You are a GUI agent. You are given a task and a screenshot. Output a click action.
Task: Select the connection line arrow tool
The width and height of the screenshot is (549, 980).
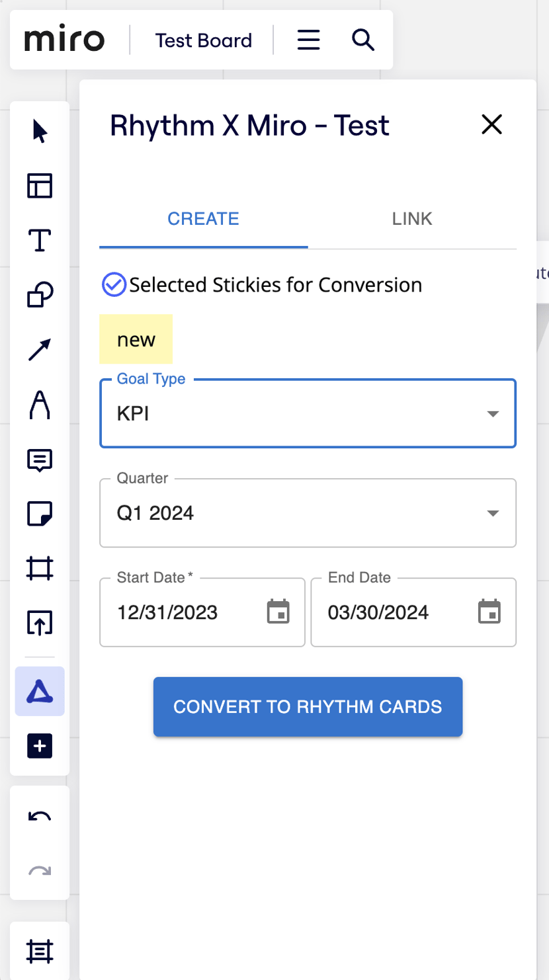pyautogui.click(x=40, y=350)
